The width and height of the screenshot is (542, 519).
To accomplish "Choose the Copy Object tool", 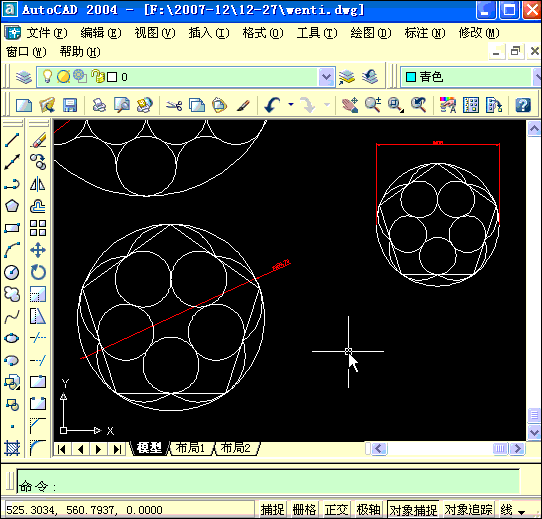I will pos(38,162).
